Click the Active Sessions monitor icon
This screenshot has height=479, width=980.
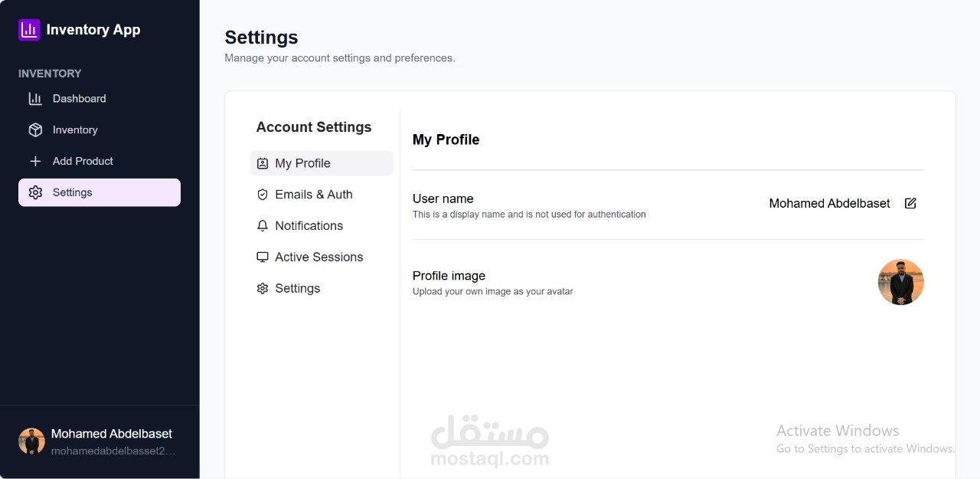263,258
